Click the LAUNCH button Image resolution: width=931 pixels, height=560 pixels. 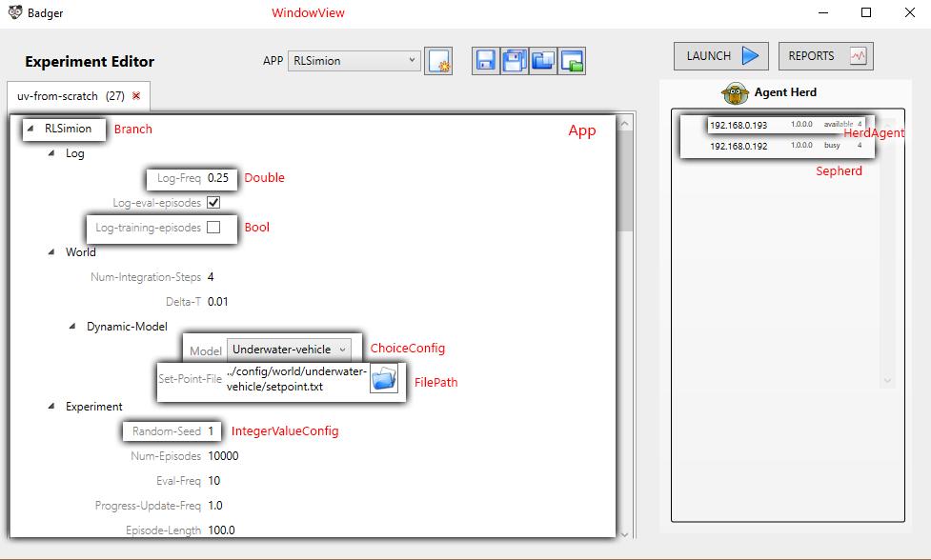pos(720,56)
